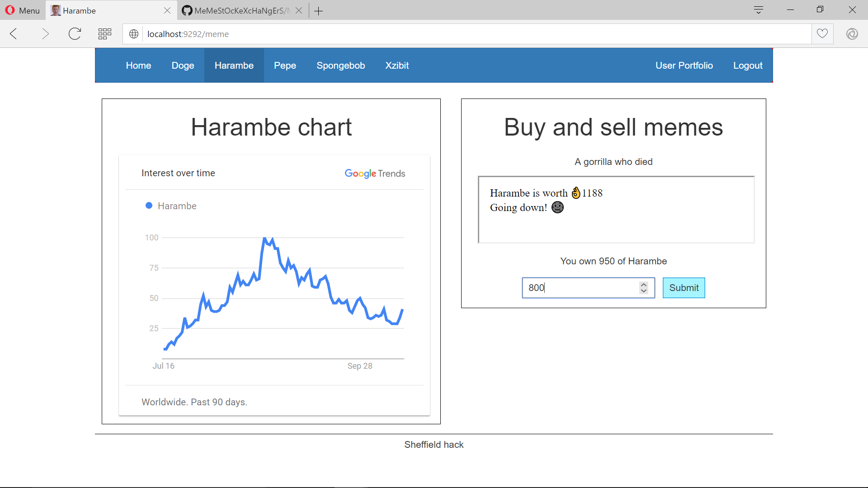Open the User Portfolio link
The width and height of the screenshot is (868, 488).
coord(684,66)
